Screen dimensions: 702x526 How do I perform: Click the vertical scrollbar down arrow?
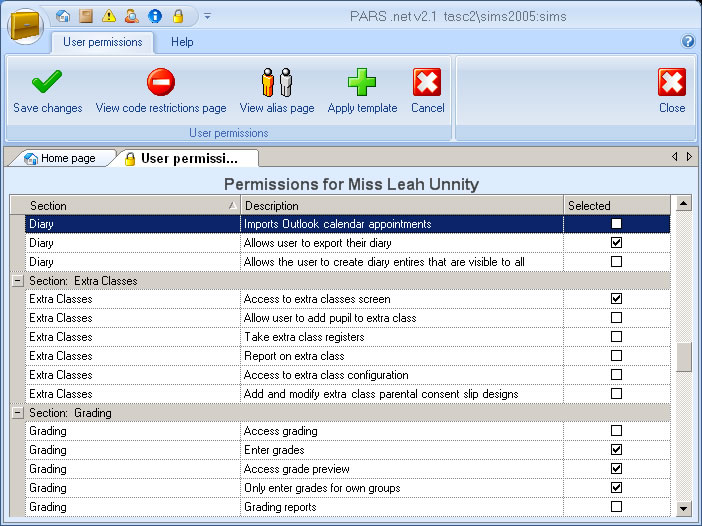point(684,508)
